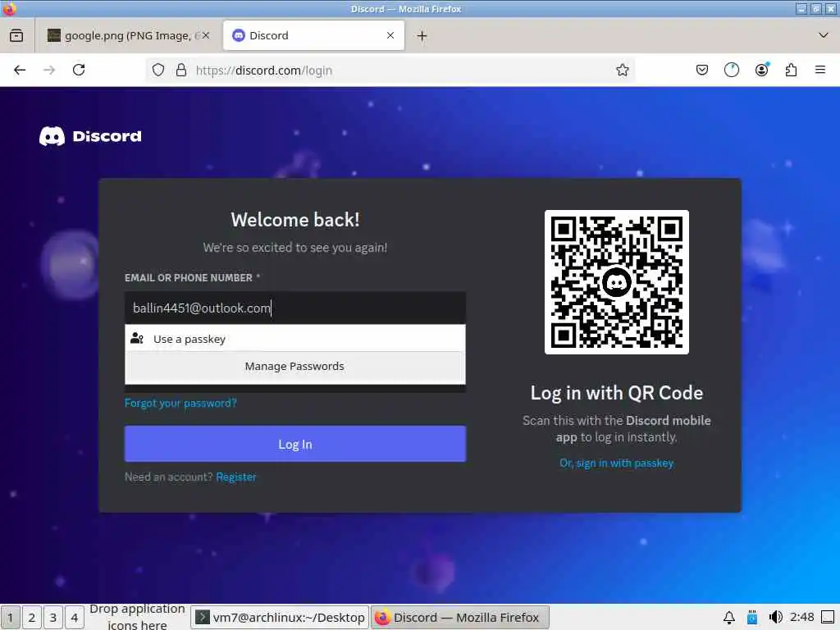Choose Use a passkey from autofill popup
This screenshot has height=630, width=840.
coord(295,339)
